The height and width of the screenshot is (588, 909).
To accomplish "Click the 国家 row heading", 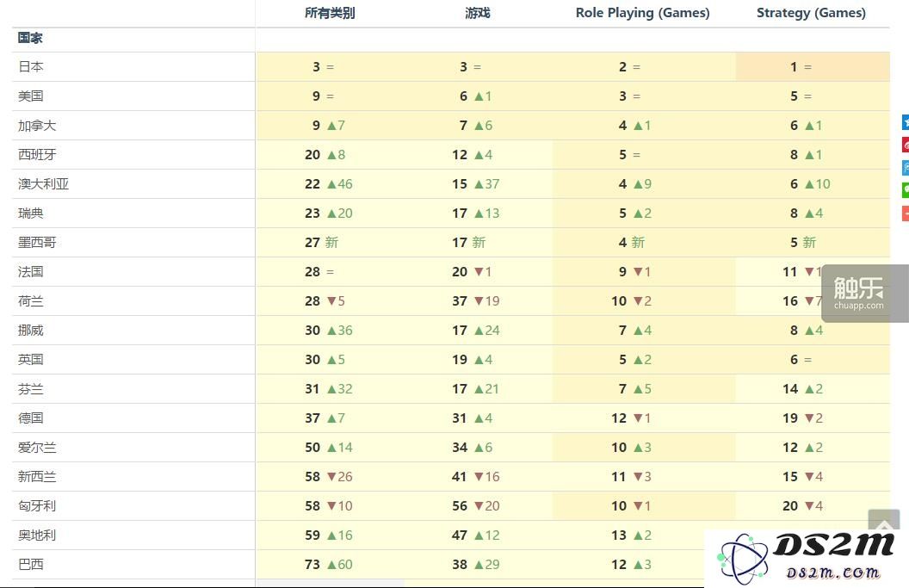I will coord(30,38).
